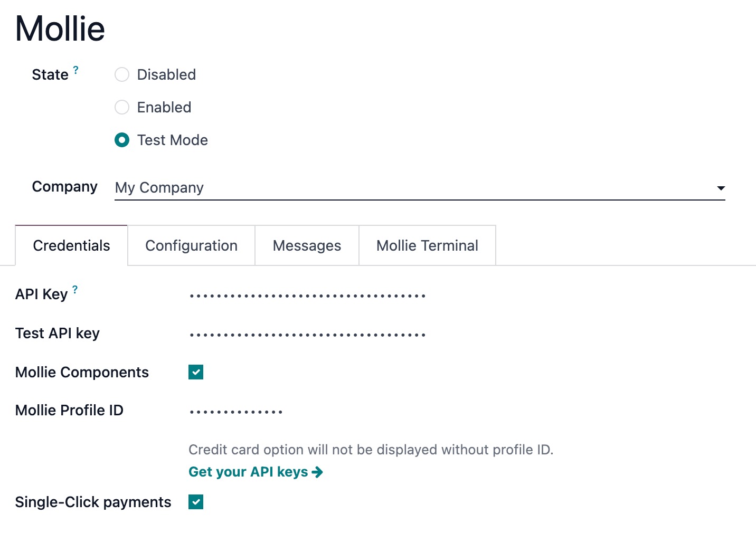Open the Mollie Terminal tab
The image size is (756, 533).
(x=427, y=245)
